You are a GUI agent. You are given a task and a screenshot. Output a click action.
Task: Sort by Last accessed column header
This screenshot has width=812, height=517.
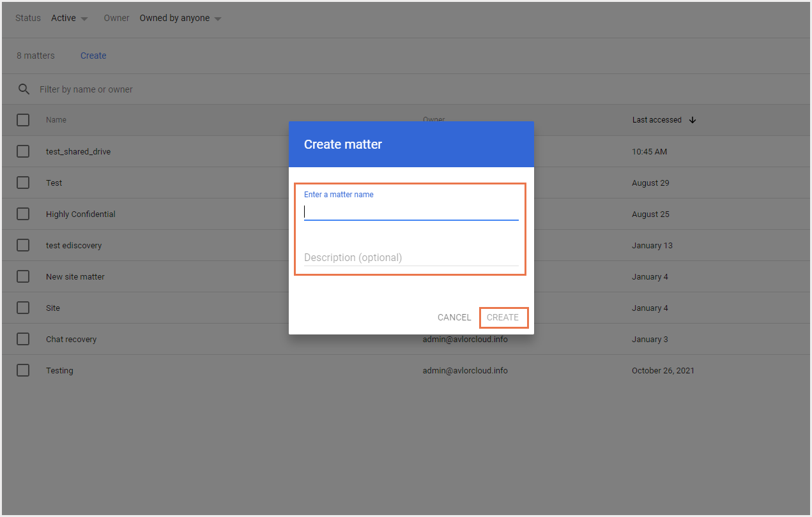click(657, 120)
